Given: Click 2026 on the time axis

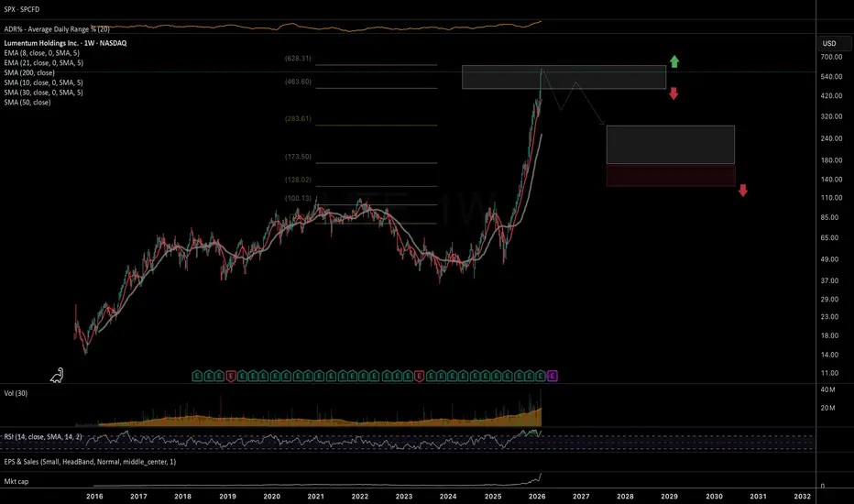Looking at the screenshot, I should point(537,496).
